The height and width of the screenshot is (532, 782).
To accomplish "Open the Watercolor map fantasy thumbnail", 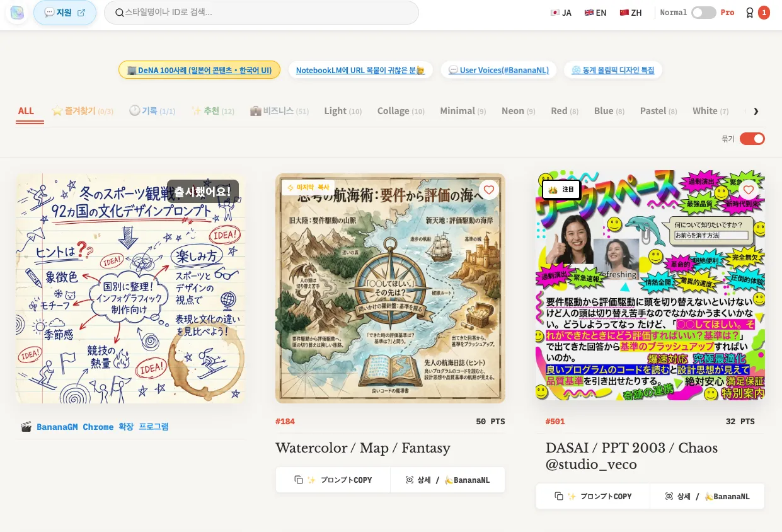I will tap(390, 289).
